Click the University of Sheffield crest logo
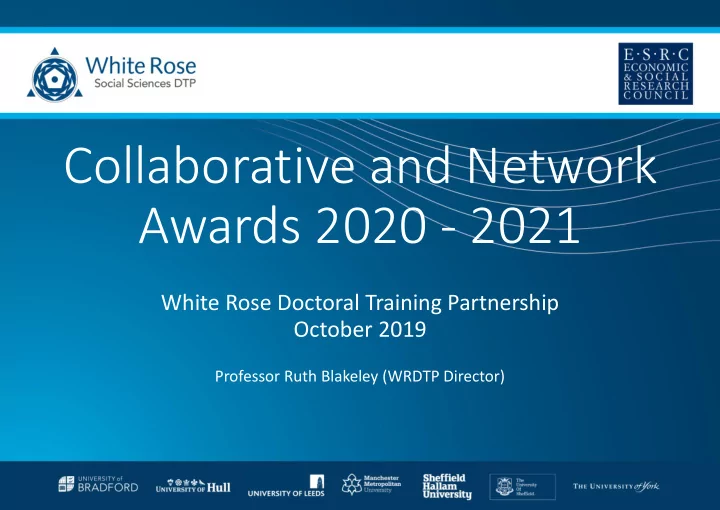This screenshot has width=720, height=510. click(523, 487)
